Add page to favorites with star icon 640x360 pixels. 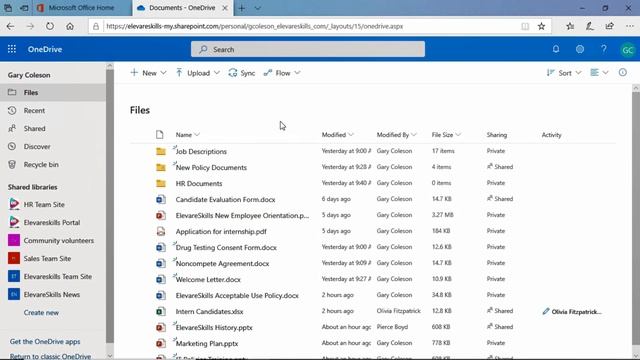tap(541, 26)
